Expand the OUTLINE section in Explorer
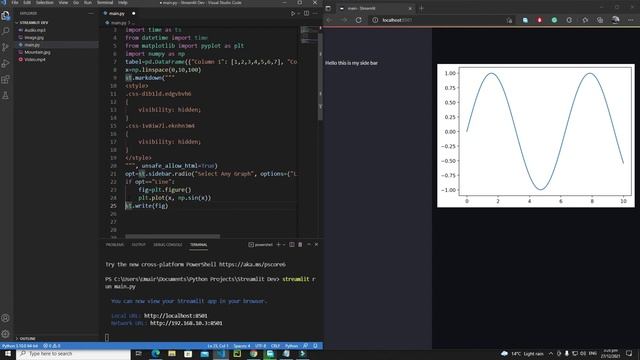 tap(27, 338)
